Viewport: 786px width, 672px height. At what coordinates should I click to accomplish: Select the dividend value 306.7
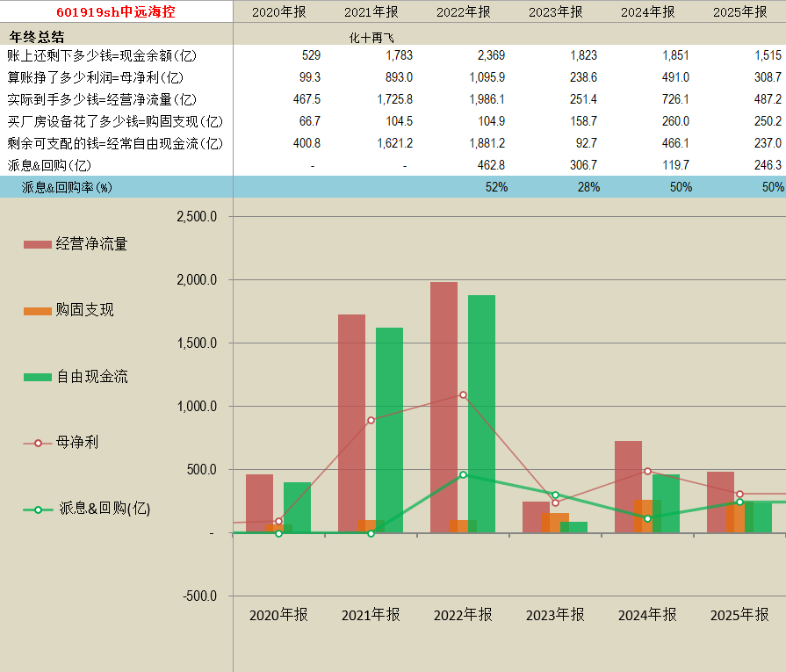pyautogui.click(x=583, y=165)
